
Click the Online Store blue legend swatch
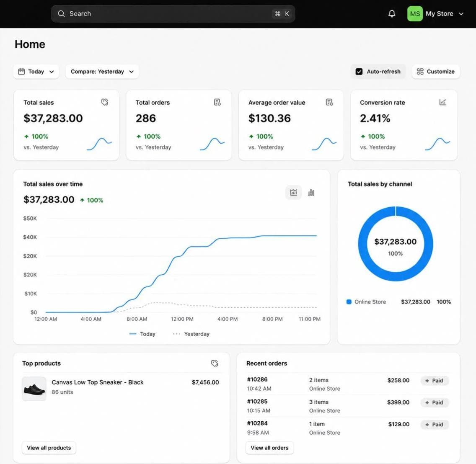click(349, 302)
